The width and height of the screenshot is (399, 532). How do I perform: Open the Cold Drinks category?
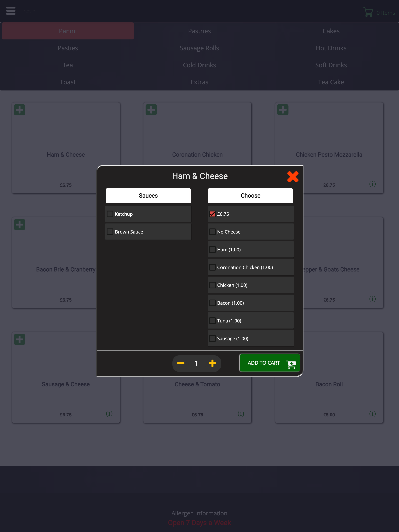(x=199, y=65)
